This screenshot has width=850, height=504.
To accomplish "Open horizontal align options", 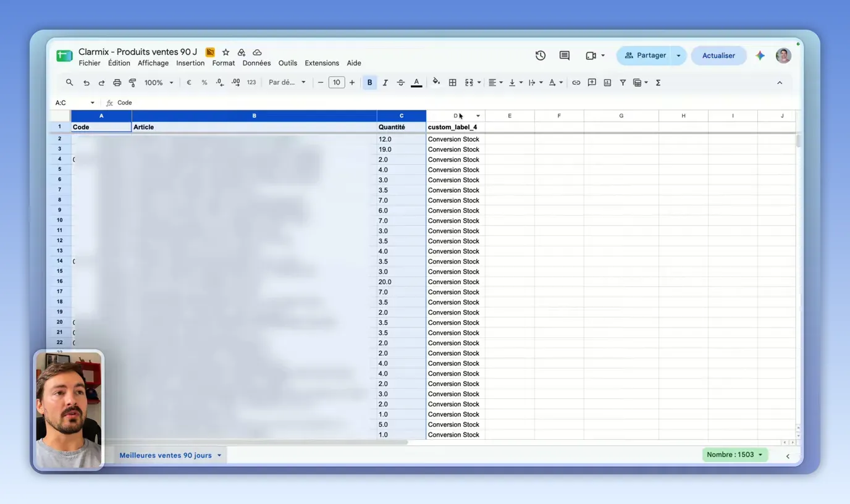I will (495, 83).
